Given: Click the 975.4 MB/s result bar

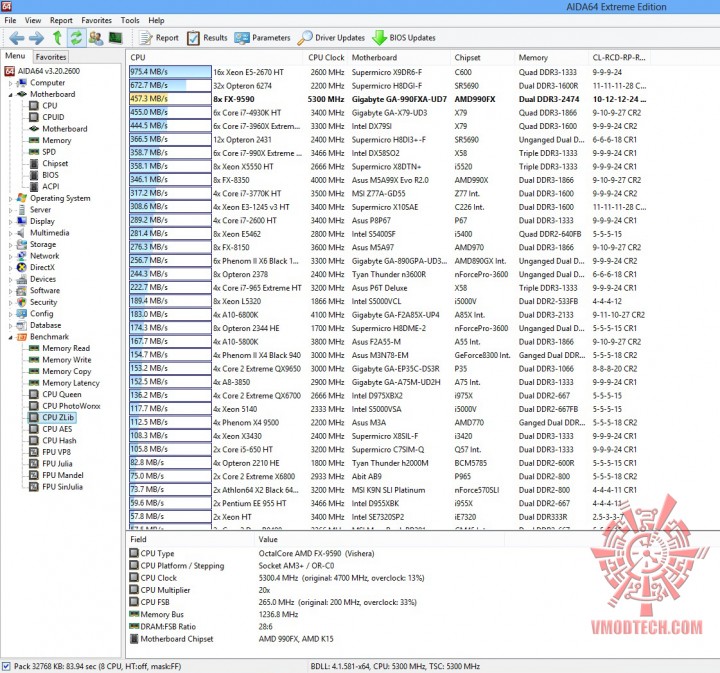Looking at the screenshot, I should [170, 72].
